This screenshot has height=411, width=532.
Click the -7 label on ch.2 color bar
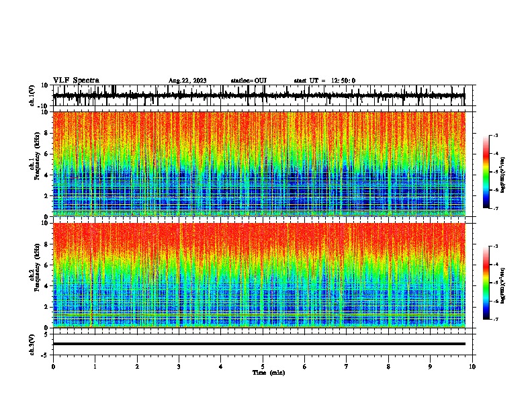pos(495,319)
